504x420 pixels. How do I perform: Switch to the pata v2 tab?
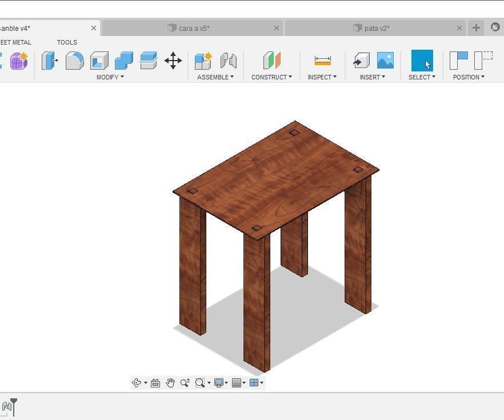pos(375,28)
